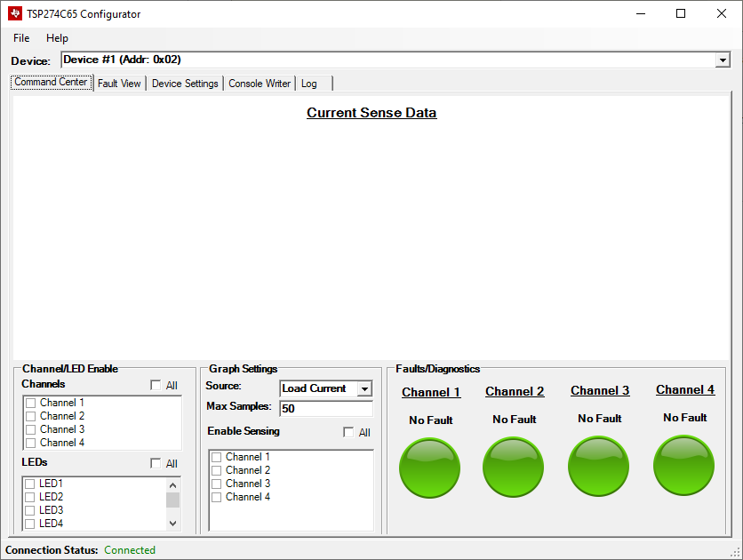The width and height of the screenshot is (743, 560).
Task: Check the All checkbox for Channels
Action: pos(156,386)
